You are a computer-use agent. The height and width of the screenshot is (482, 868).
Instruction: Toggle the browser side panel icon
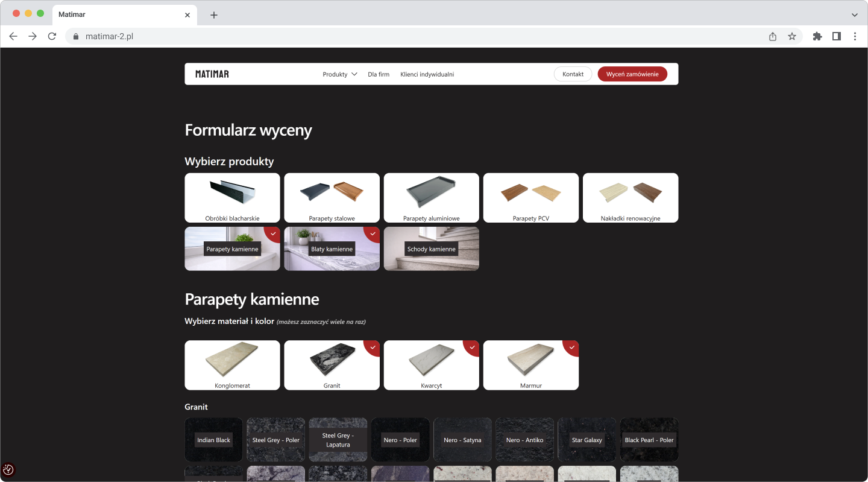[837, 36]
